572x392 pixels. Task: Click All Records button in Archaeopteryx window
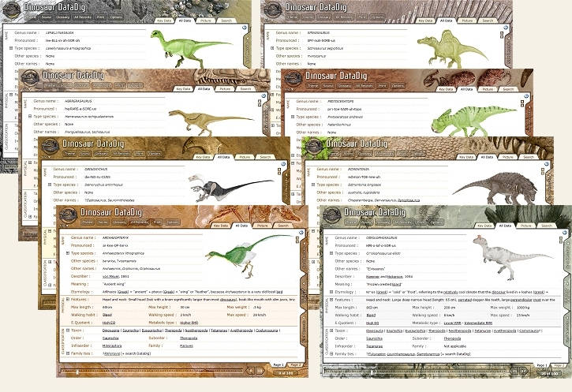(x=139, y=222)
